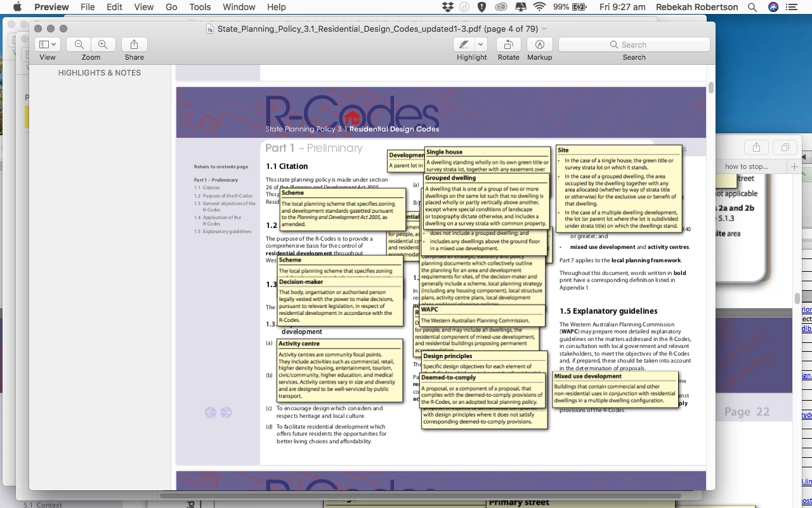
Task: Click the '1.5 Explanatory guidelines' heading
Action: [x=608, y=311]
